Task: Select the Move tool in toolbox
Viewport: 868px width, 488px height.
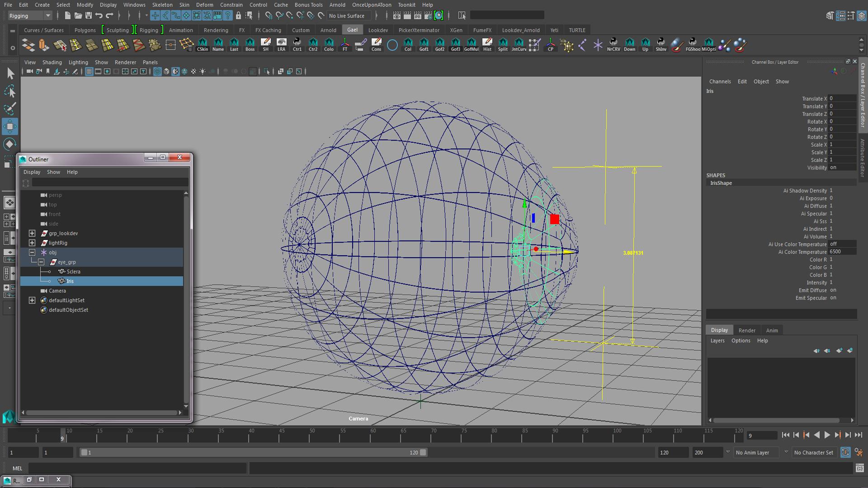Action: [9, 127]
